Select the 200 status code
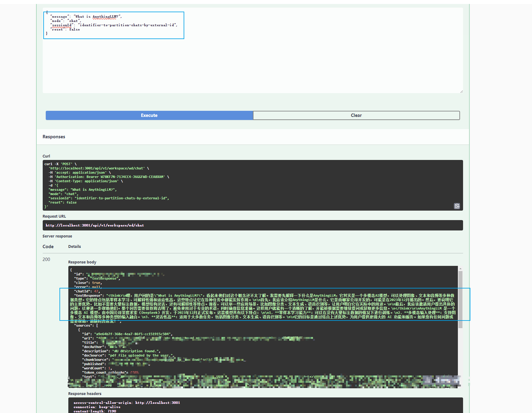 click(46, 259)
